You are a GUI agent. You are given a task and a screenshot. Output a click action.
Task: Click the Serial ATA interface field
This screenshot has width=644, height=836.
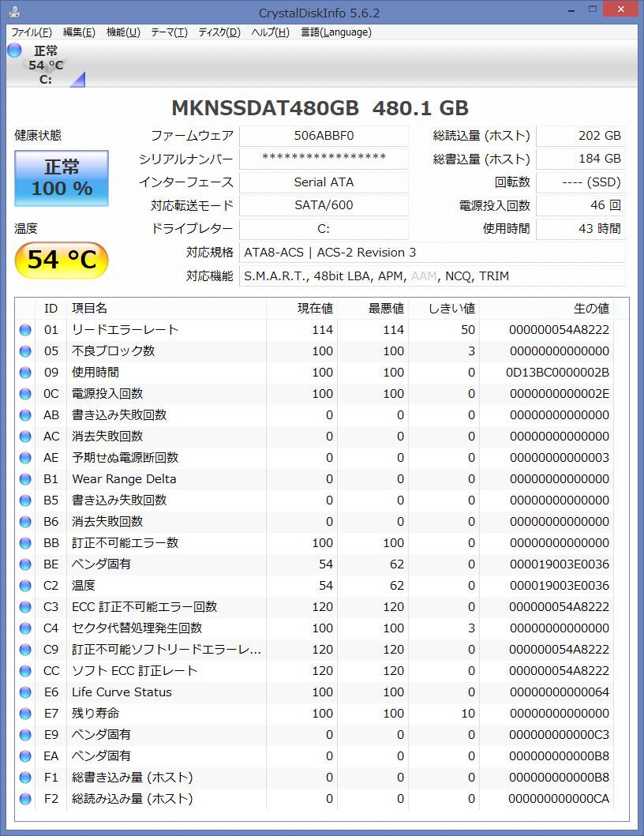[x=324, y=182]
